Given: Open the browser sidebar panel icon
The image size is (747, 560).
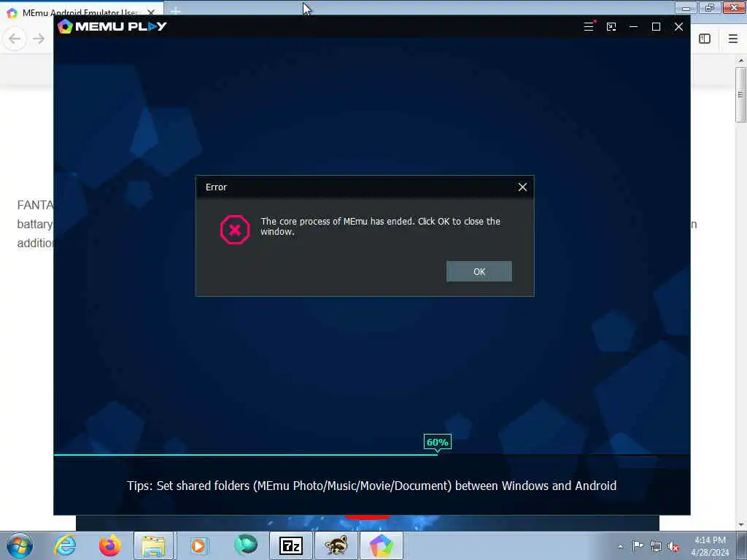Looking at the screenshot, I should [705, 39].
